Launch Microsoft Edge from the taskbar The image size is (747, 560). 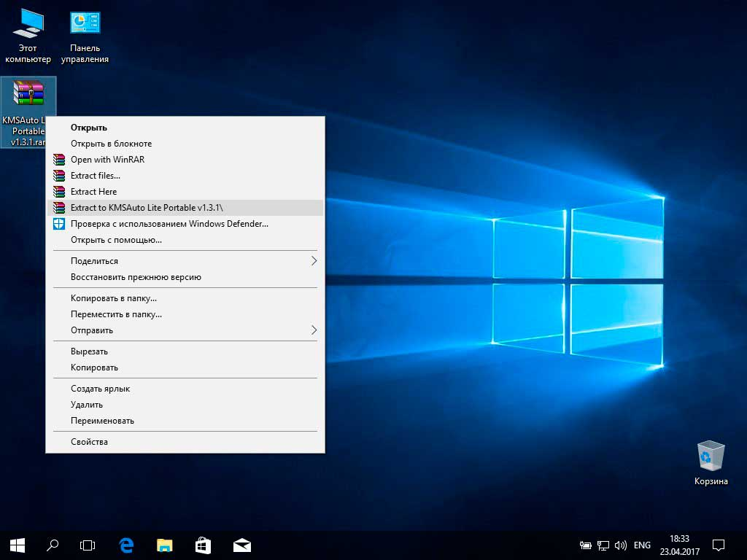tap(126, 545)
